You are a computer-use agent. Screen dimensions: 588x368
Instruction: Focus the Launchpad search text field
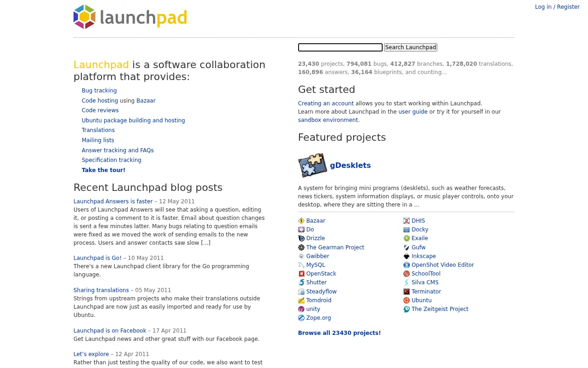coord(340,47)
